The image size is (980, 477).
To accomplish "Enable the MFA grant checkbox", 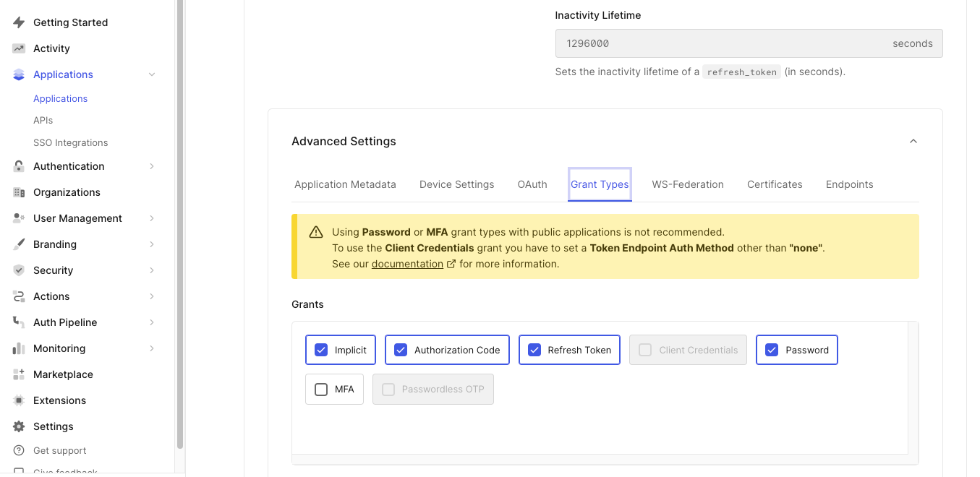I will [x=321, y=389].
